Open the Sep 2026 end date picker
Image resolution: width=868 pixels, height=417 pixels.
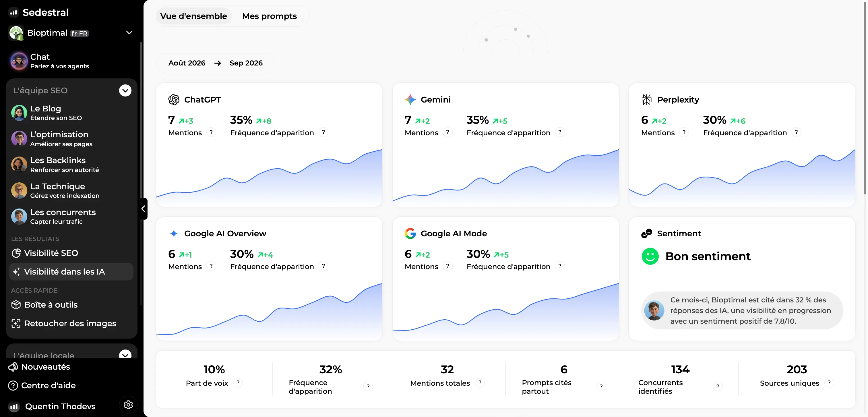(246, 63)
